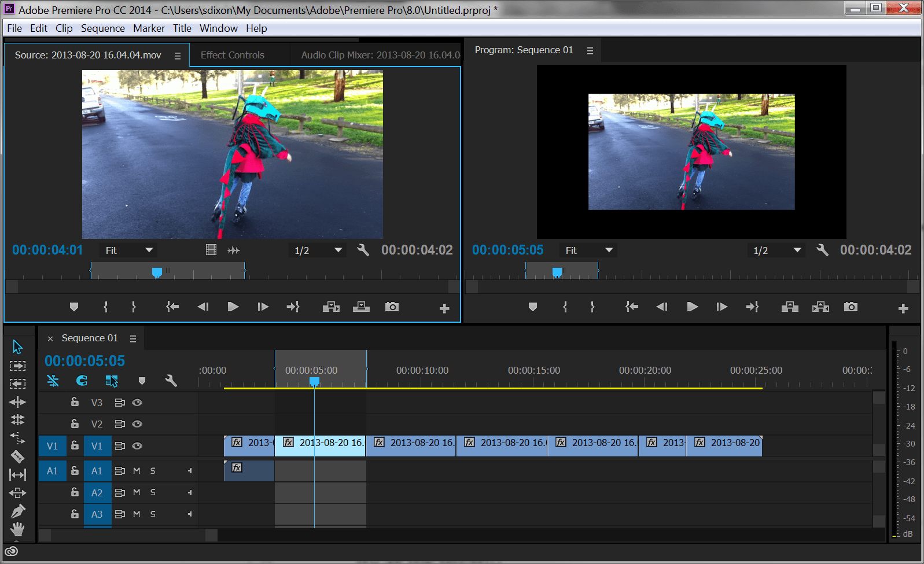Image resolution: width=924 pixels, height=564 pixels.
Task: Click Program monitor playhead marker
Action: tap(557, 272)
